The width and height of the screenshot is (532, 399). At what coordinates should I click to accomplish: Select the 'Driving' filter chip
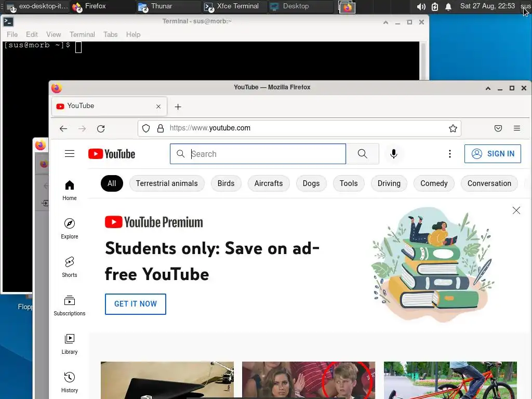(x=389, y=183)
